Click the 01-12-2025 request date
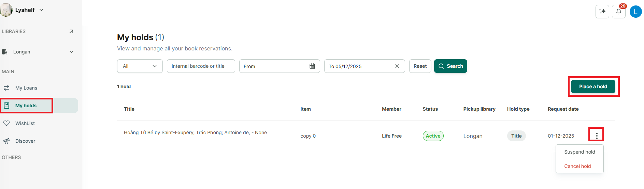 tap(561, 136)
